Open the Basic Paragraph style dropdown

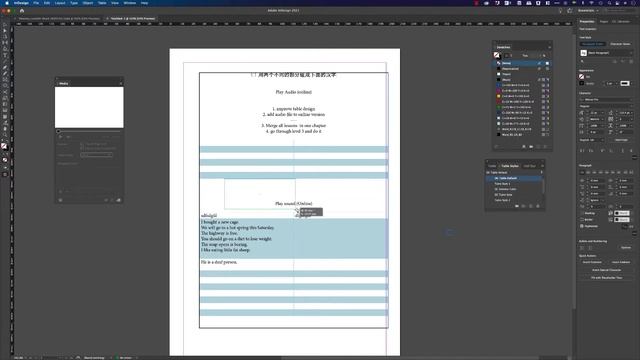point(609,53)
